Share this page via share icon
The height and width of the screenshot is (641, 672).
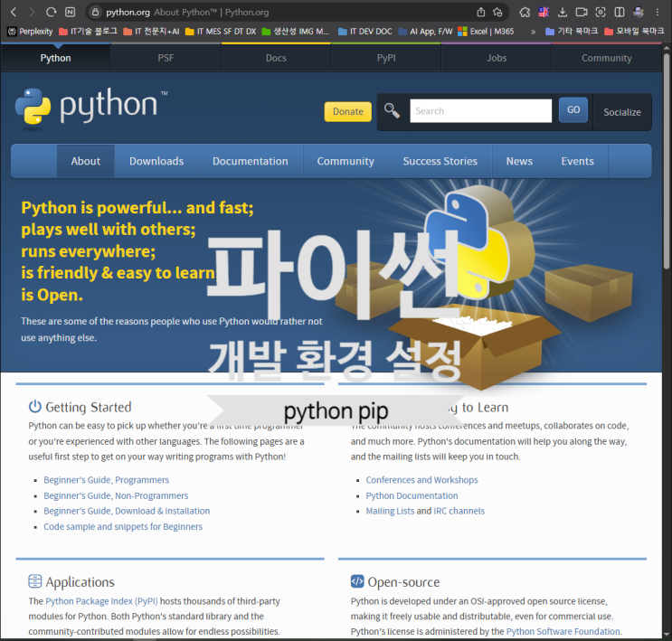481,12
